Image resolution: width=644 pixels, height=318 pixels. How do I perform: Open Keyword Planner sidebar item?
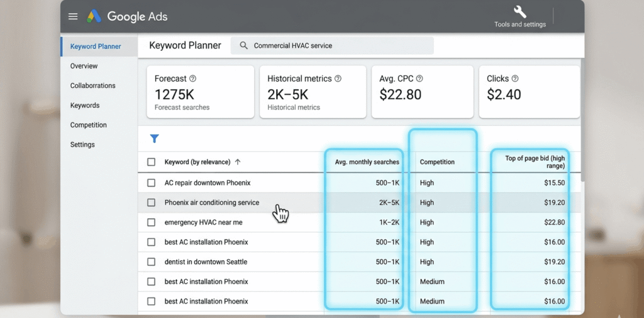pos(99,47)
